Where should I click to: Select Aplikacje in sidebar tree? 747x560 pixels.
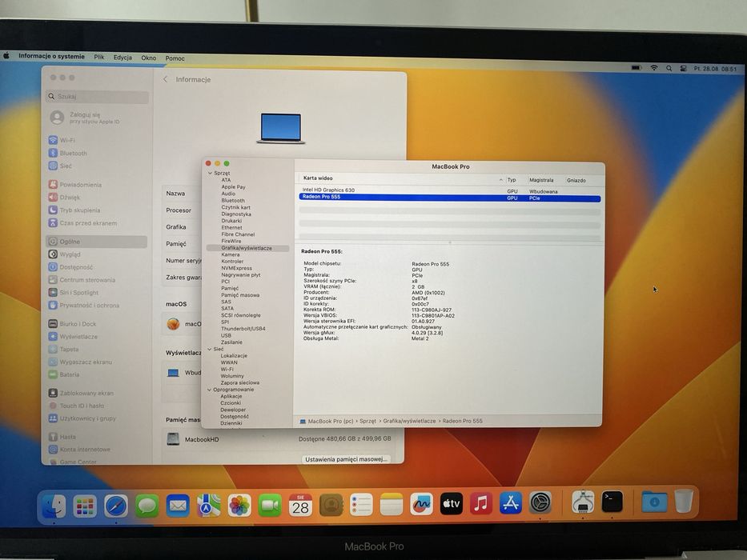(231, 396)
